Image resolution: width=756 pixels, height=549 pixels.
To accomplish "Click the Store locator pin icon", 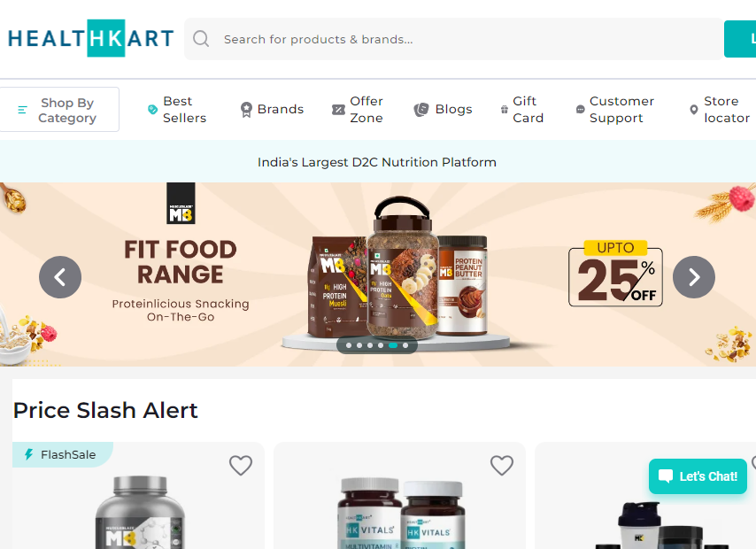I will [694, 110].
